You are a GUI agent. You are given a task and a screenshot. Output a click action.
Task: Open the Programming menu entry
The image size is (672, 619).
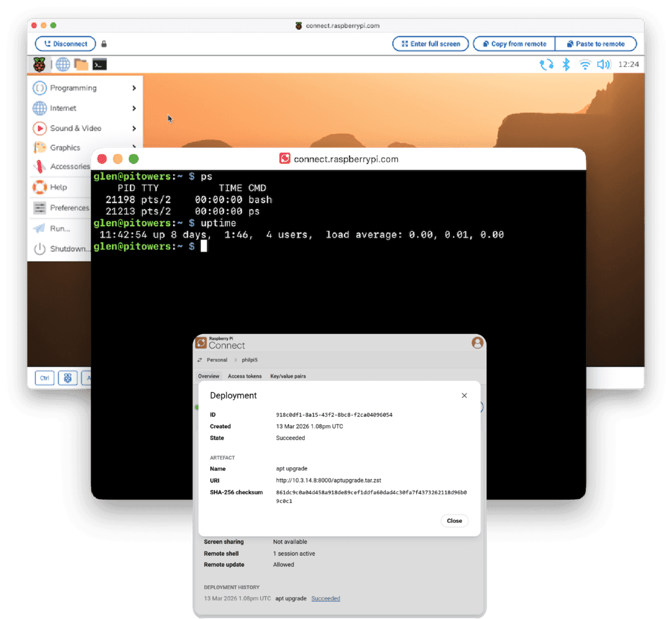85,88
